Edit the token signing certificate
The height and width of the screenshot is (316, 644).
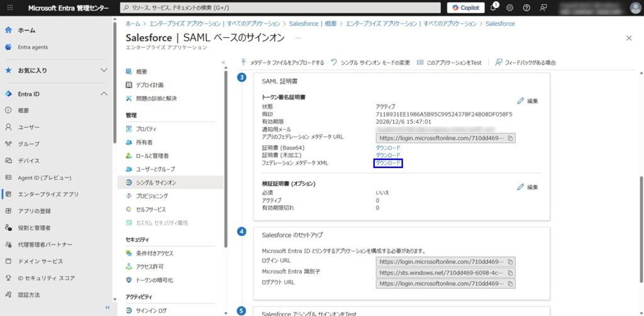tap(527, 101)
